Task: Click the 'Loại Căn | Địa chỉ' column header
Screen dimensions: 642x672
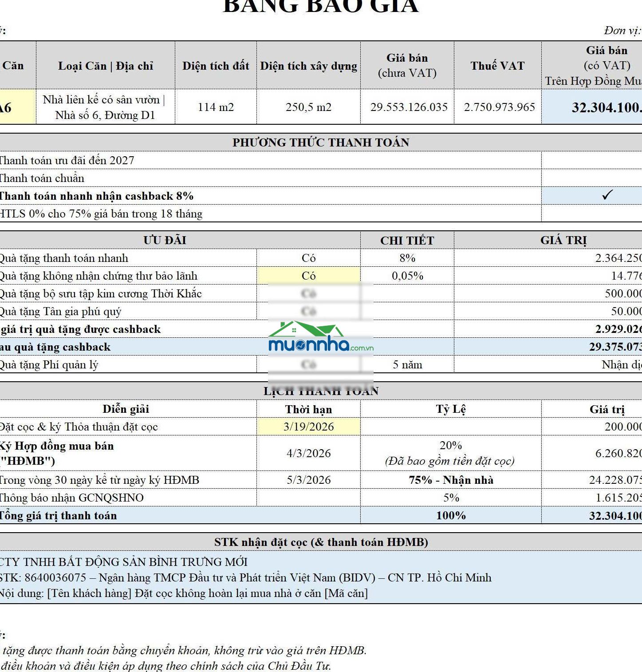Action: click(x=105, y=66)
